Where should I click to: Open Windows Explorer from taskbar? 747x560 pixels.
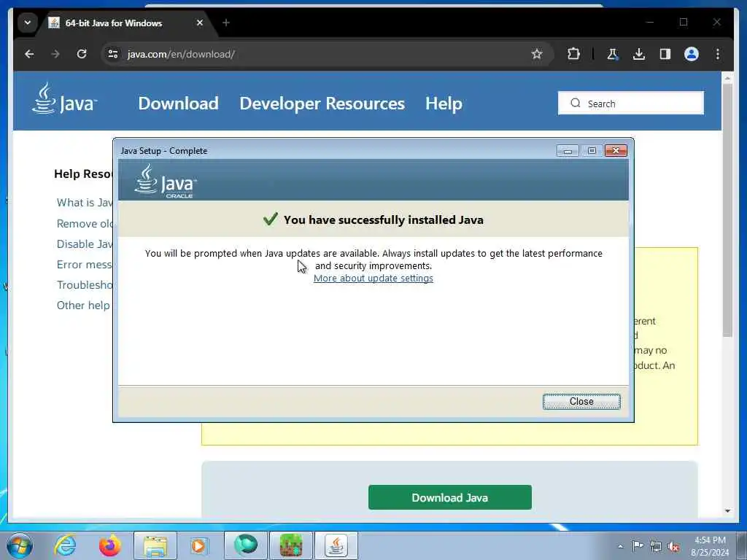(x=155, y=545)
